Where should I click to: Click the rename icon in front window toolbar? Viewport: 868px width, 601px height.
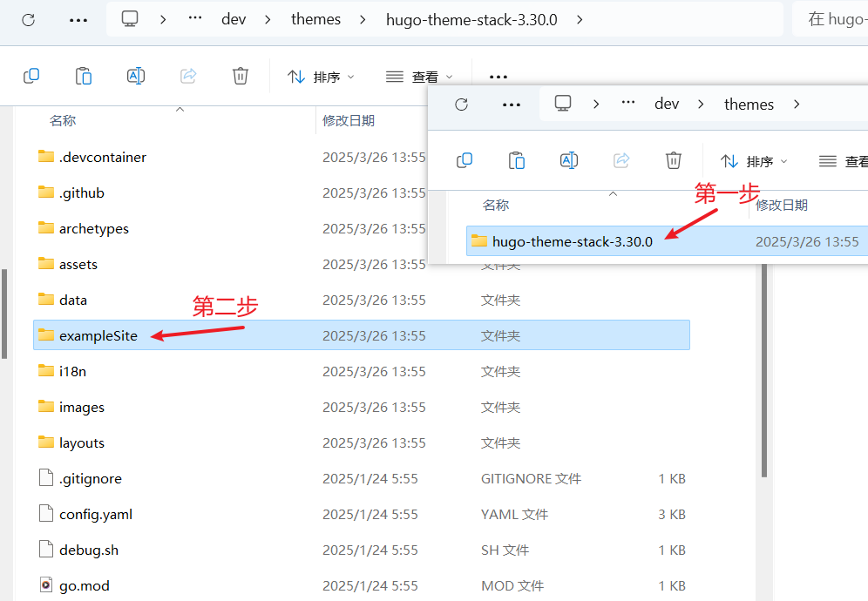pos(569,160)
